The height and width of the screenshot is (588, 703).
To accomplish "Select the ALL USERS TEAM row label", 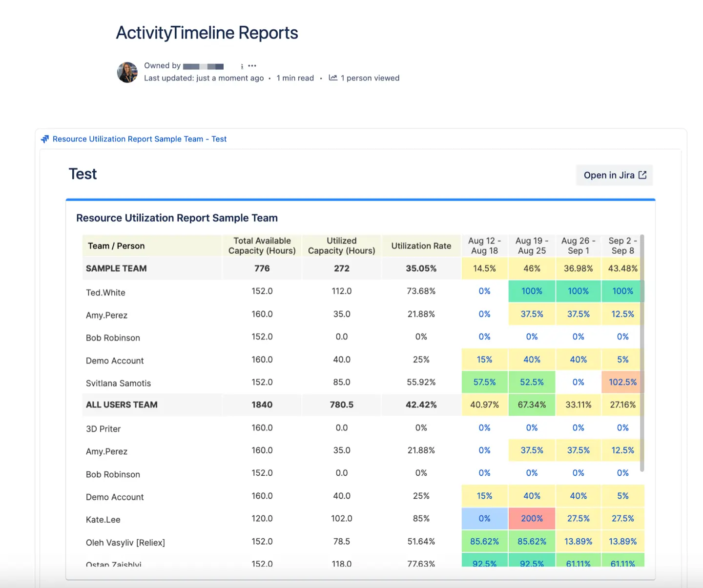I will pos(122,405).
